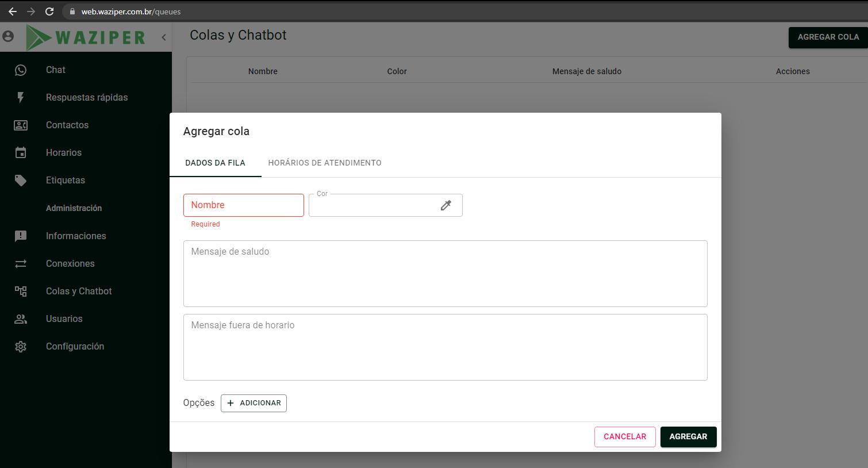
Task: Click the Etiquetas tag icon
Action: click(x=21, y=181)
